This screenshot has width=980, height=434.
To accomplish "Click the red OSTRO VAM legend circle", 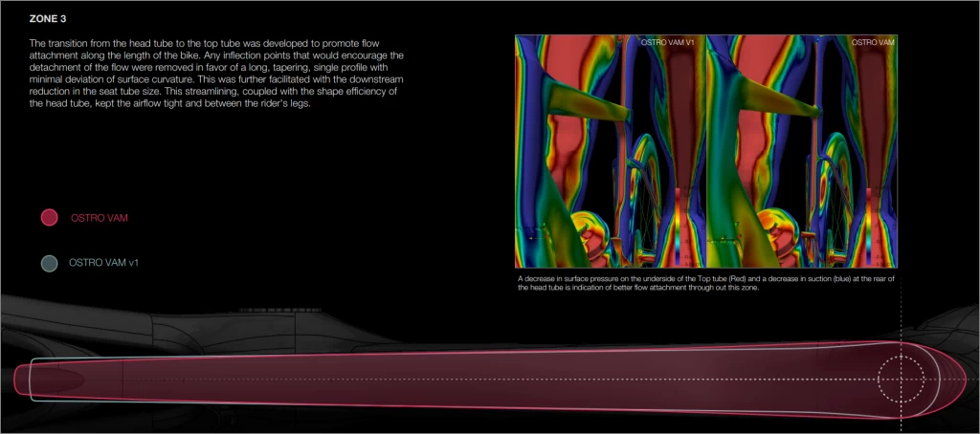I will pyautogui.click(x=50, y=218).
